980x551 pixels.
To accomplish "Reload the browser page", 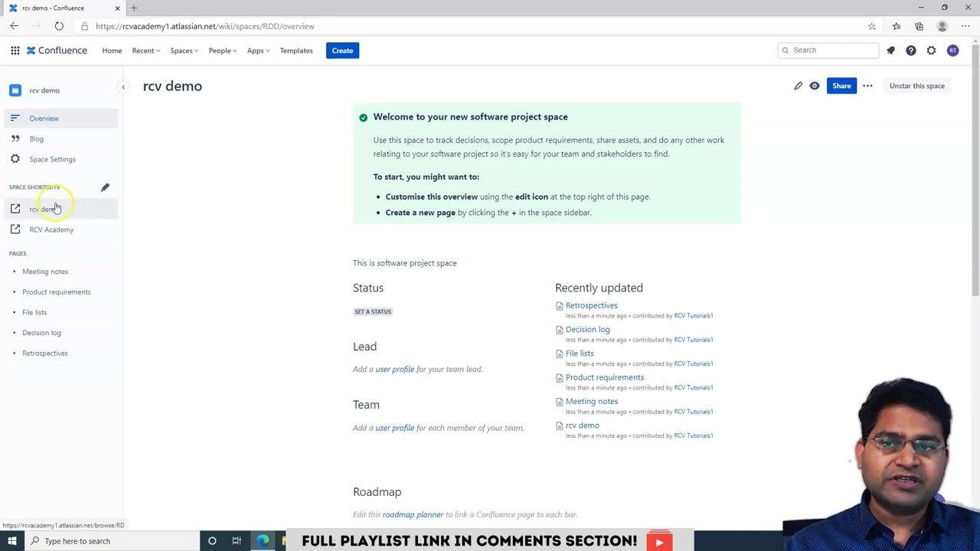I will point(59,26).
